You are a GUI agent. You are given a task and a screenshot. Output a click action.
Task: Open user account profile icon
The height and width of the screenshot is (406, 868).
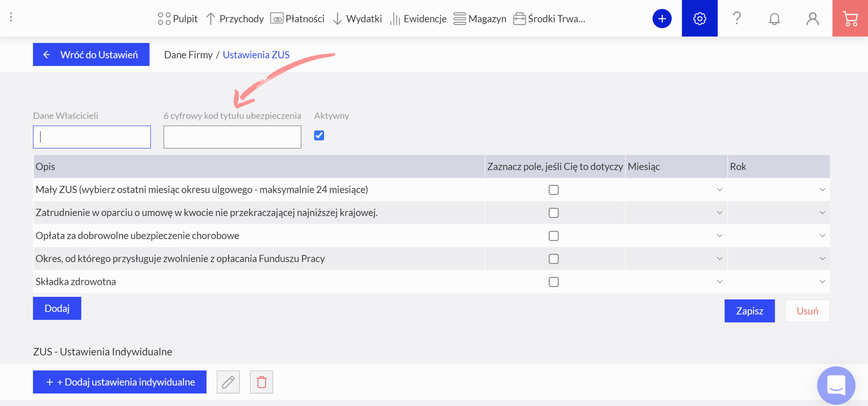click(812, 19)
